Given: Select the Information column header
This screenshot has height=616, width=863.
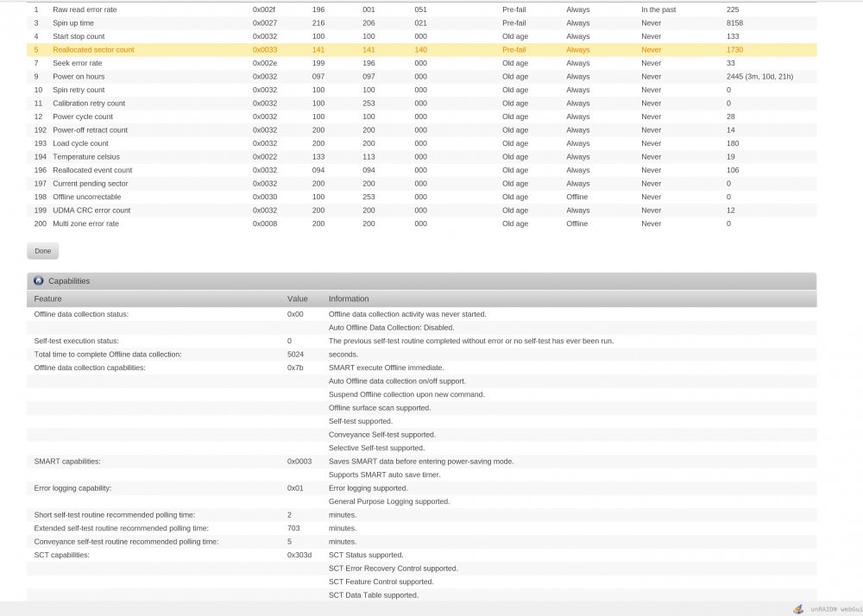Looking at the screenshot, I should click(x=349, y=299).
